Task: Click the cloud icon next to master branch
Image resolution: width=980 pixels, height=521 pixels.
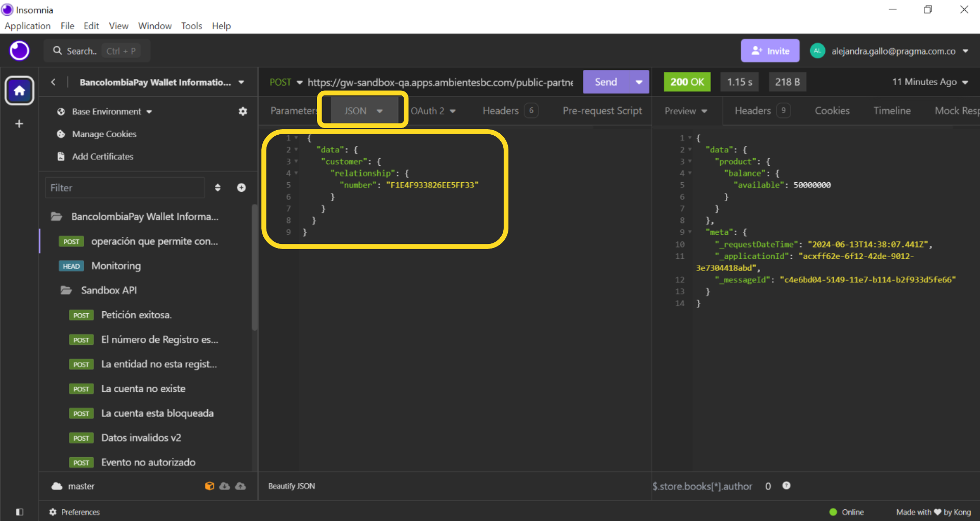Action: point(57,486)
